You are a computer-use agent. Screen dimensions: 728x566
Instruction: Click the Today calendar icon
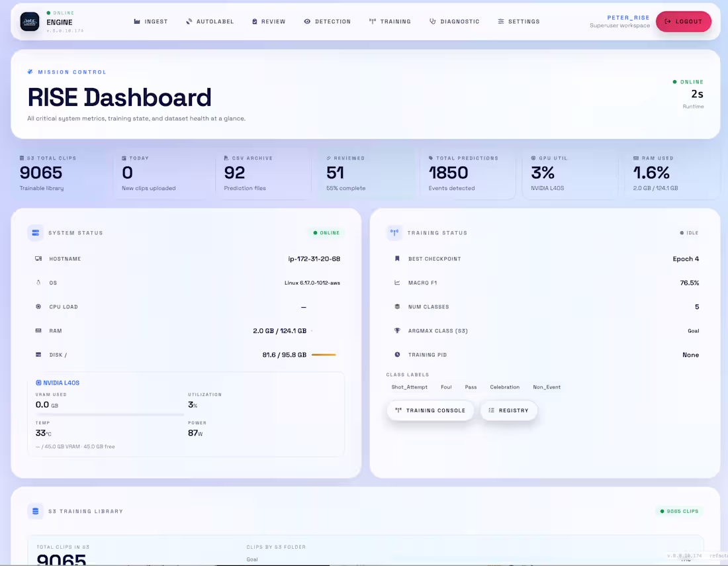pyautogui.click(x=124, y=158)
